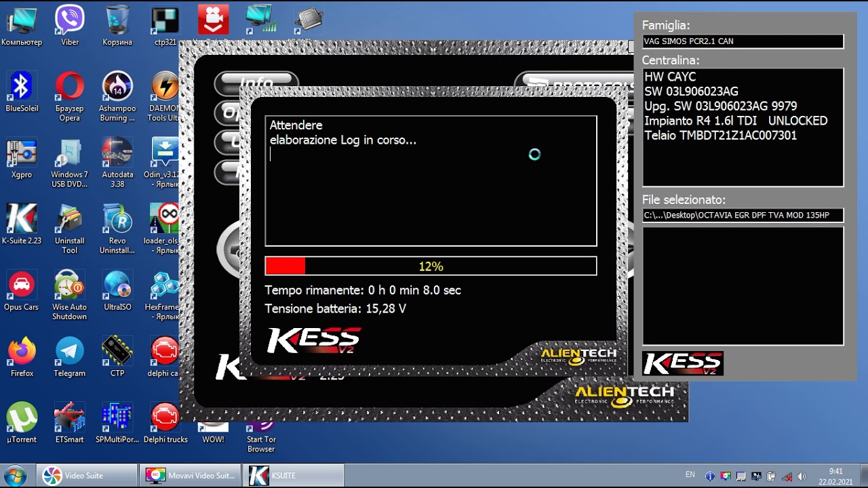The image size is (868, 488).
Task: Open Ashampoo Burning Studio shortcut
Action: coord(117,96)
